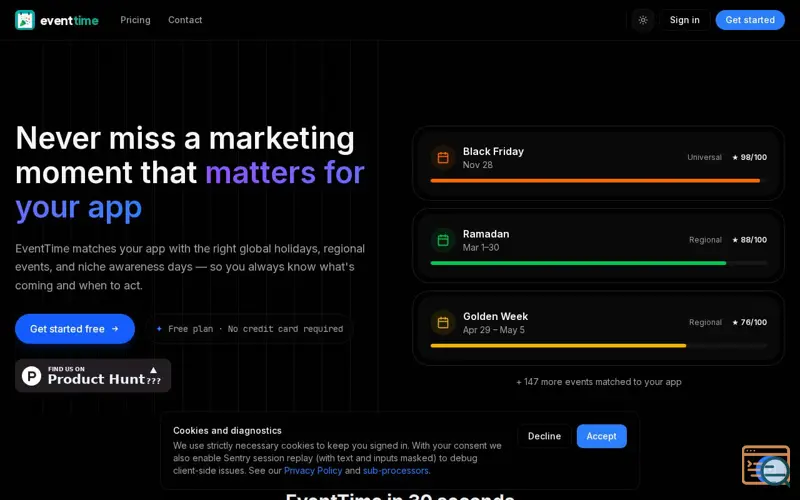Screen dimensions: 800x500
Task: Click '+ 147 more events matched' text
Action: pos(598,382)
